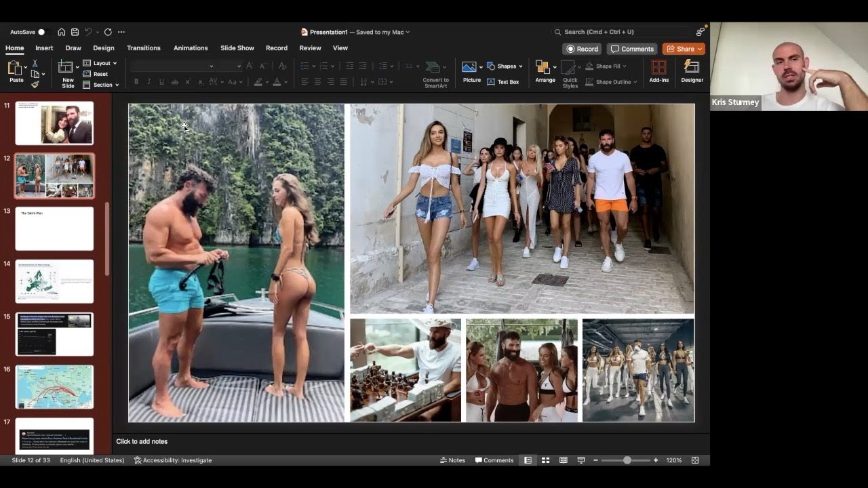
Task: Open the font size combo box
Action: [230, 66]
